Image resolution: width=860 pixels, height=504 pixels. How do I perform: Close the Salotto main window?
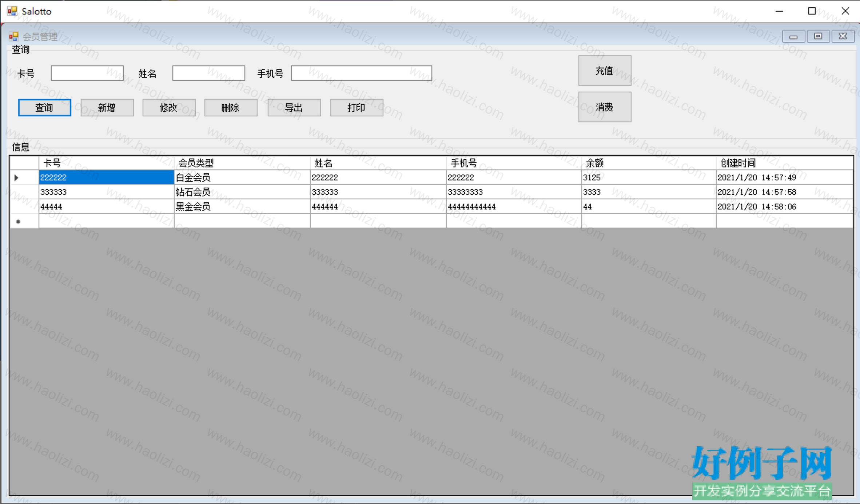point(845,11)
